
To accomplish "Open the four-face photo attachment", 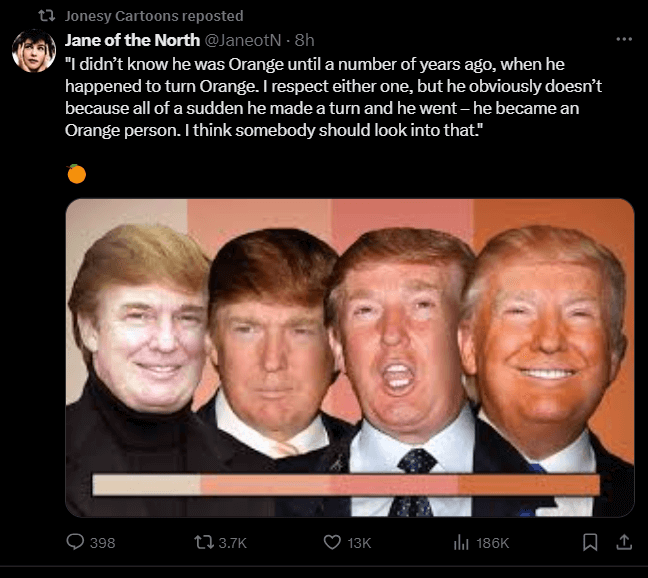I will [x=349, y=330].
